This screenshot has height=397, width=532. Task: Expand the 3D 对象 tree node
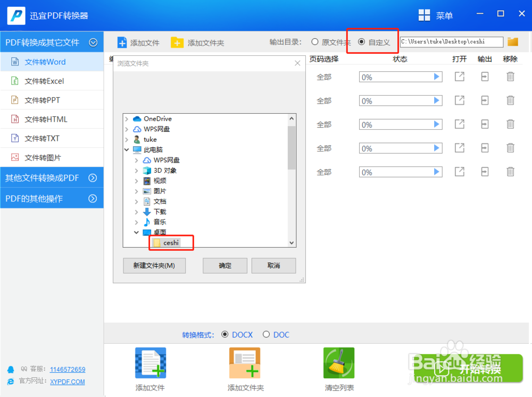(136, 170)
